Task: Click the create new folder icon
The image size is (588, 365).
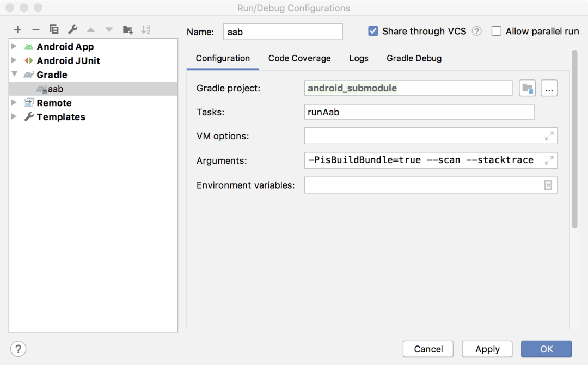Action: (x=128, y=29)
